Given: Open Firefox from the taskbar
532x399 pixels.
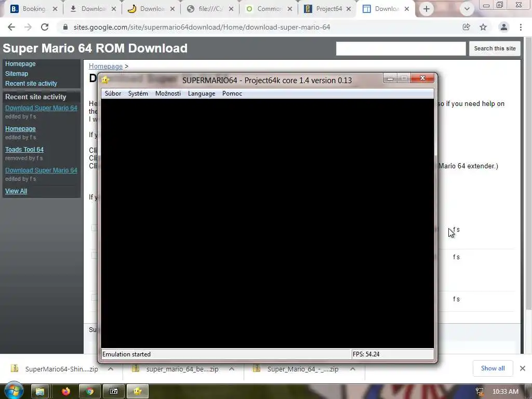Looking at the screenshot, I should pos(66,392).
